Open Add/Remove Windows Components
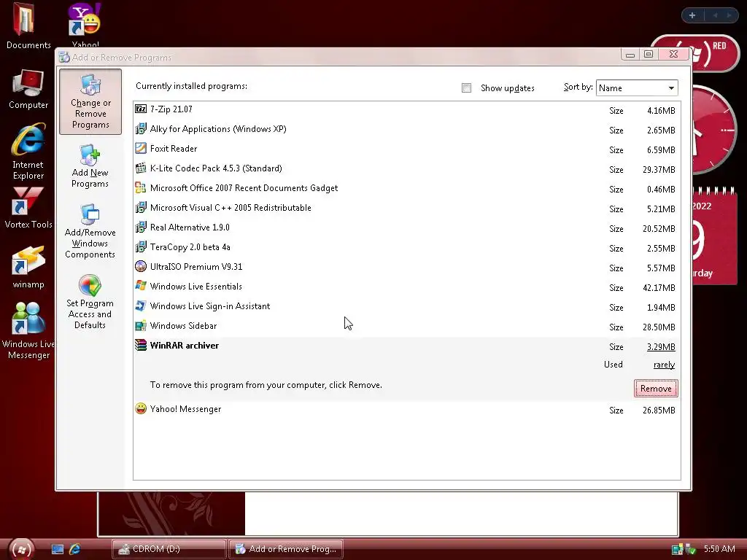 point(90,231)
